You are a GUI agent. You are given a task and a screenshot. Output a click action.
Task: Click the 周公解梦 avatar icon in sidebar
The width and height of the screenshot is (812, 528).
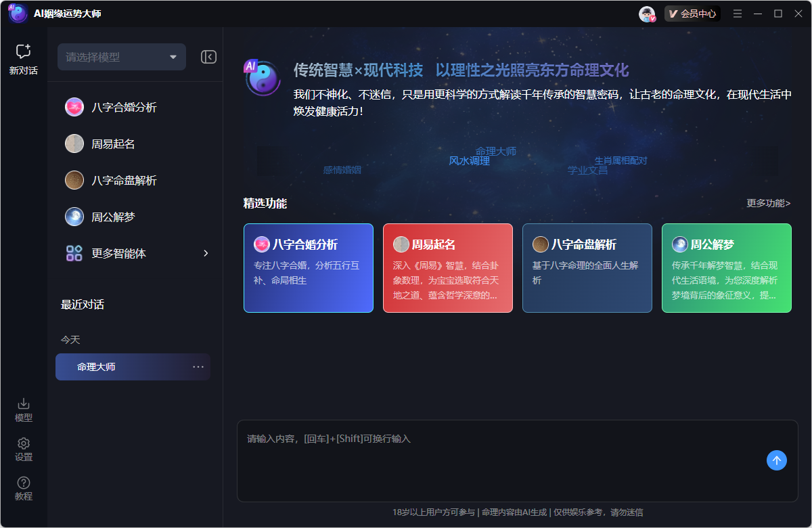[74, 217]
